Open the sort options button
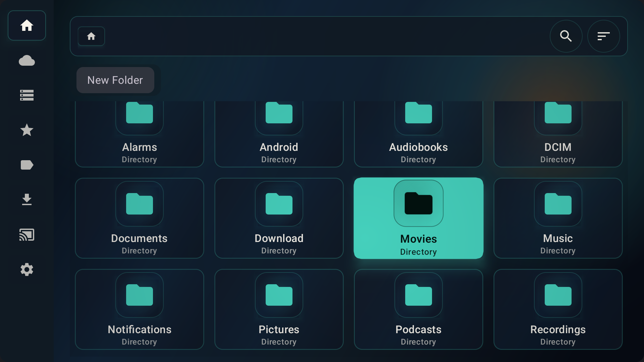644x362 pixels. click(x=604, y=36)
